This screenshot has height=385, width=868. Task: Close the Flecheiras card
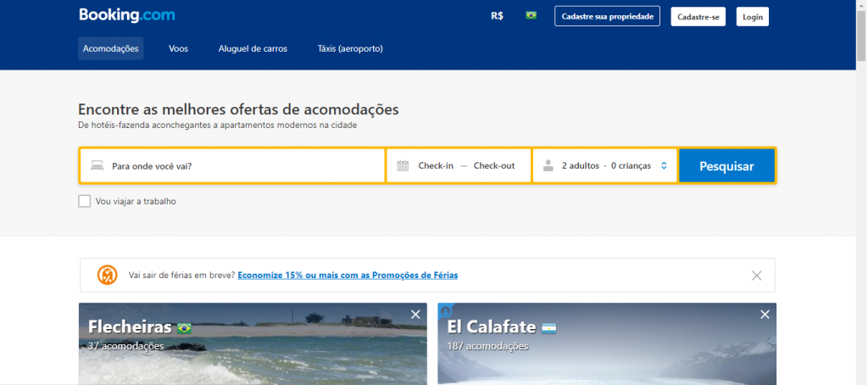click(x=415, y=315)
